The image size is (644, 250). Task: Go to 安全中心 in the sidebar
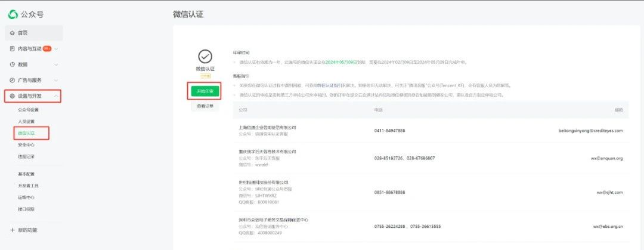click(26, 145)
